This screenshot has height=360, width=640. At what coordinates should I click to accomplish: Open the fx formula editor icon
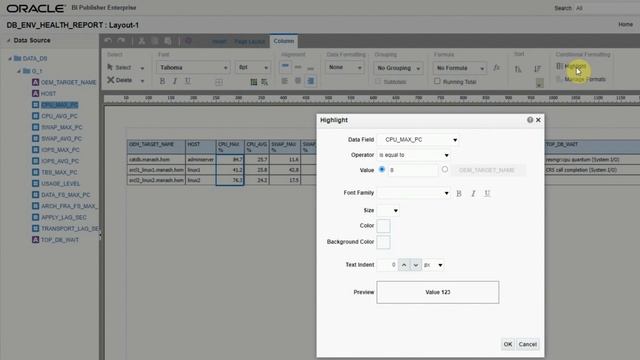coord(496,68)
